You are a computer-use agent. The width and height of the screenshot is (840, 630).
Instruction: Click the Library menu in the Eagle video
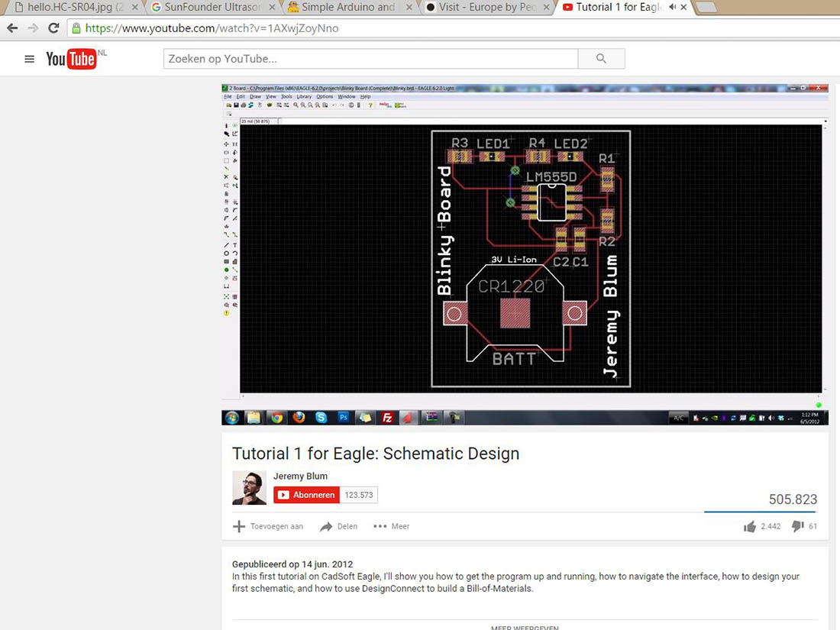pyautogui.click(x=304, y=97)
